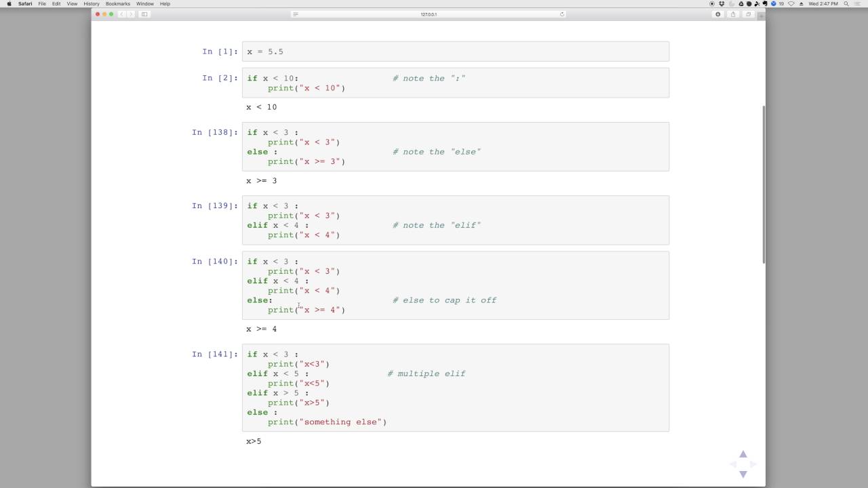
Task: Click the output text 'x >= 3'
Action: click(x=262, y=181)
